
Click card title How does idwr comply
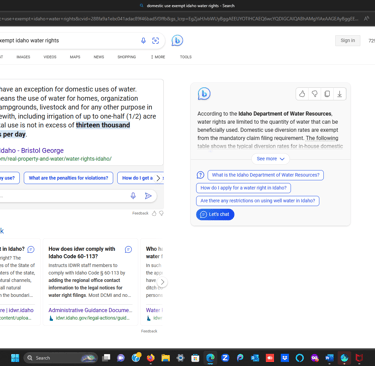[x=82, y=253]
